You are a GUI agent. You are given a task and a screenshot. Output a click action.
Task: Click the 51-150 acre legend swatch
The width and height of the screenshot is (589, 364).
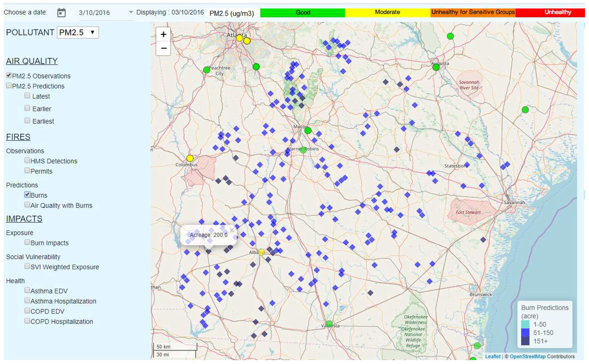525,333
